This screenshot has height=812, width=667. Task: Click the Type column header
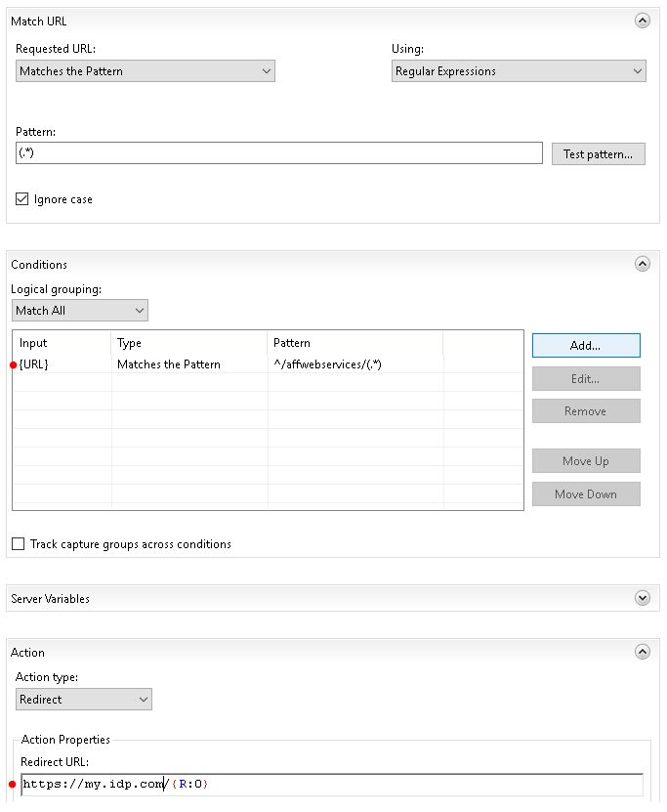[189, 343]
